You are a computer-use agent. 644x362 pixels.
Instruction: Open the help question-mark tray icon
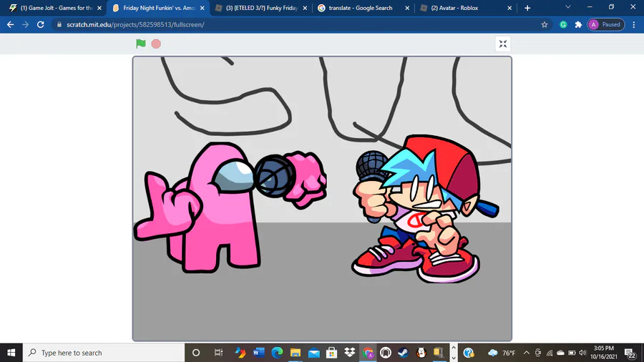pyautogui.click(x=469, y=353)
